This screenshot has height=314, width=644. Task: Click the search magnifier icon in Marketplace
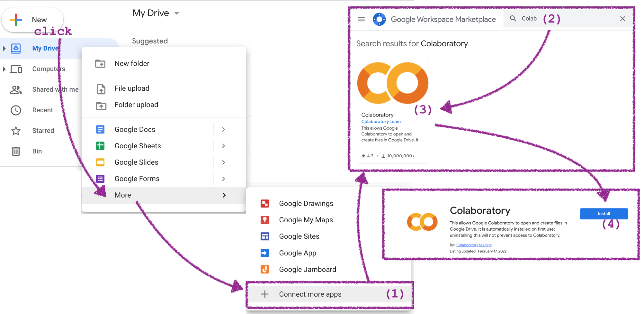coord(513,19)
